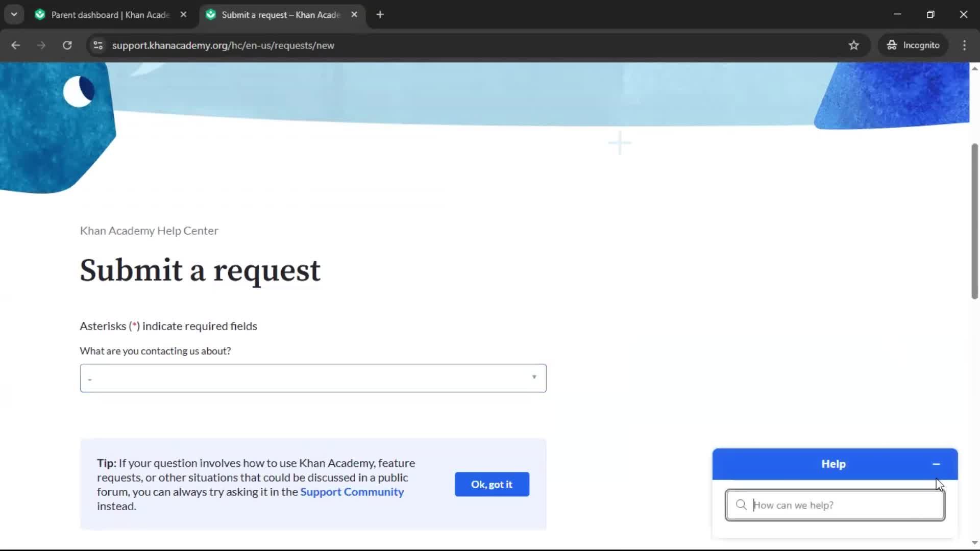Open Chrome's three-dot menu

(x=964, y=45)
